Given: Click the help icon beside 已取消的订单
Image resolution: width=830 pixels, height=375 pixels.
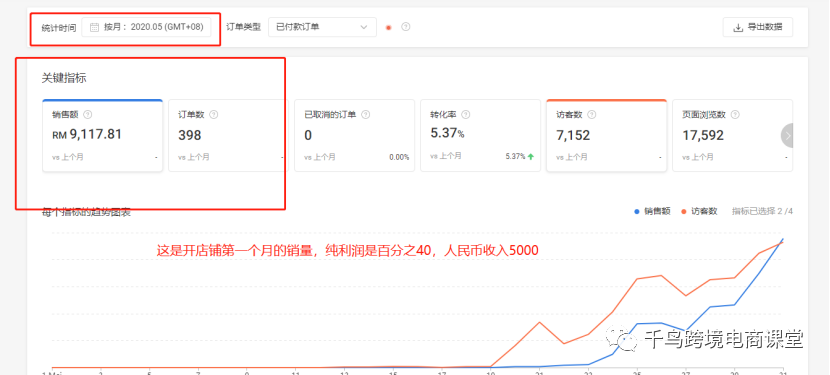Looking at the screenshot, I should (x=365, y=114).
